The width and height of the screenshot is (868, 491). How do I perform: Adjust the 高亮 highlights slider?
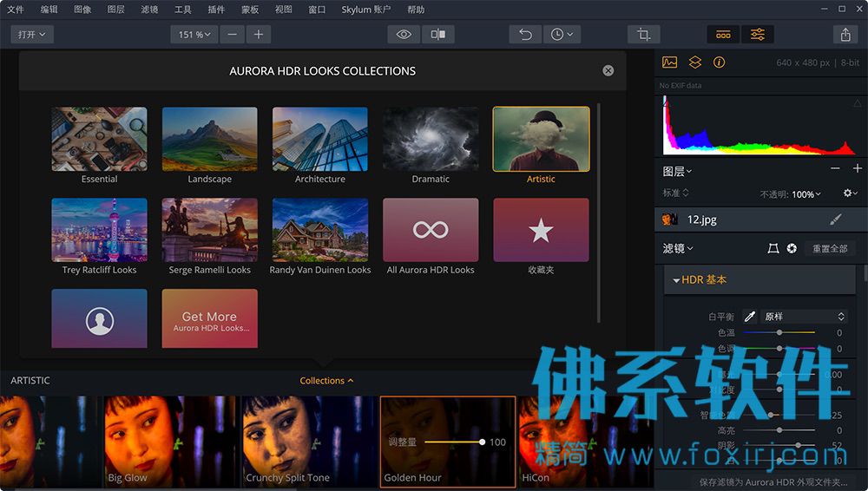779,430
